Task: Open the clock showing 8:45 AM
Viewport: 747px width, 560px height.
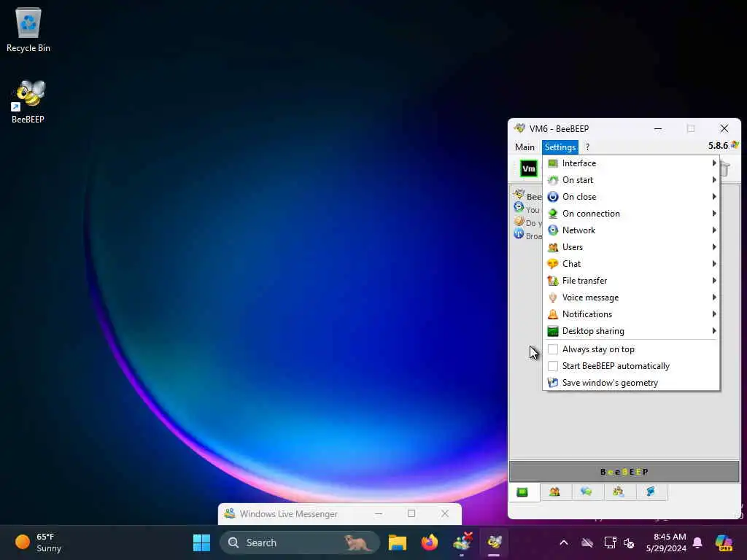Action: pos(665,542)
